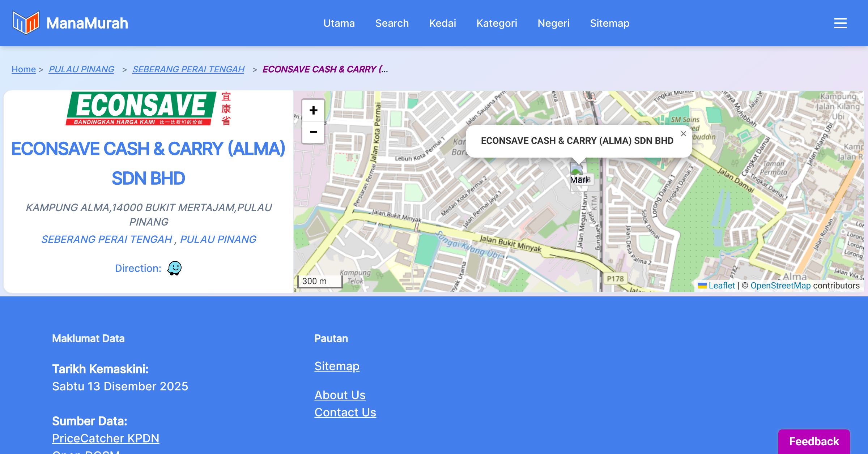Screen dimensions: 868x454
Task: Zoom in on the map
Action: tap(313, 110)
